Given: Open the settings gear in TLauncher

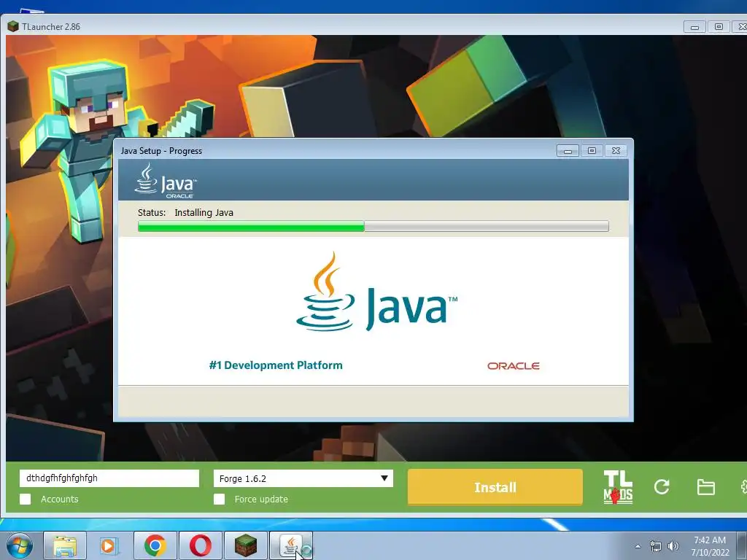Looking at the screenshot, I should pos(743,486).
